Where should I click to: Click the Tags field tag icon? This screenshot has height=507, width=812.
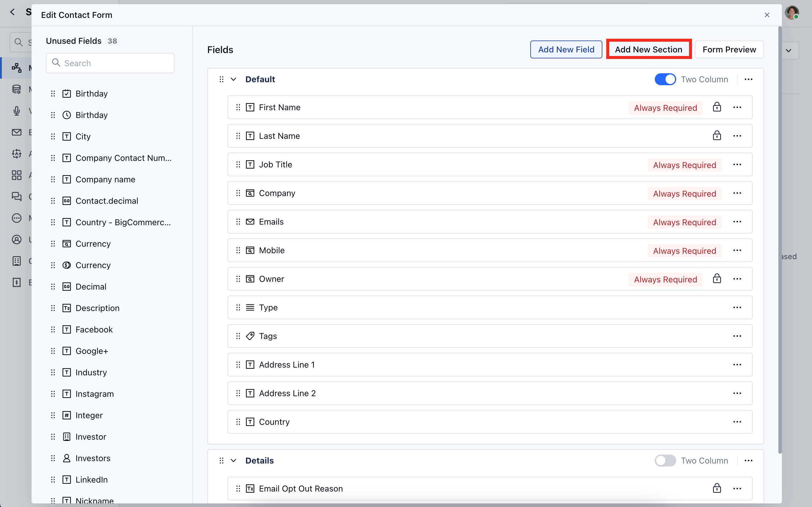point(250,336)
